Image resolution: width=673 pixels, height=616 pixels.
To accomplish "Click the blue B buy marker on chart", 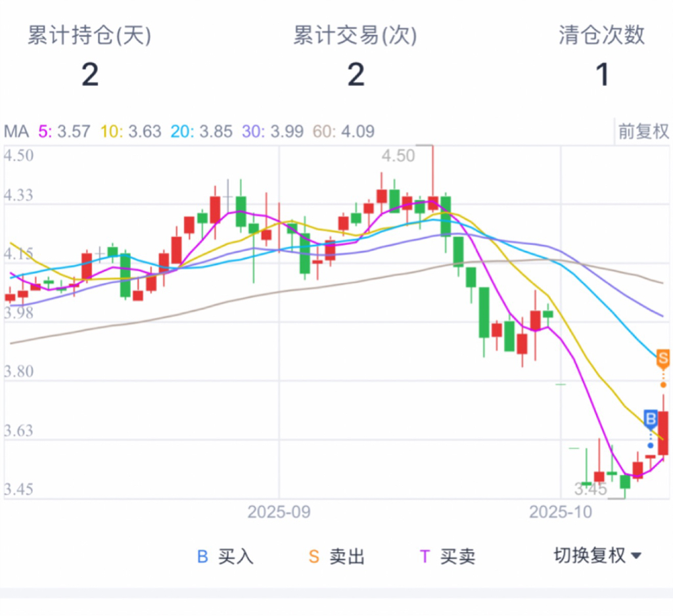I will pos(651,418).
